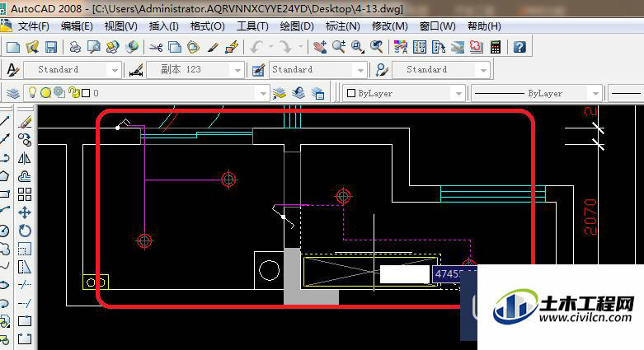This screenshot has height=350, width=644.
Task: Select the Rotate tool
Action: (x=25, y=231)
